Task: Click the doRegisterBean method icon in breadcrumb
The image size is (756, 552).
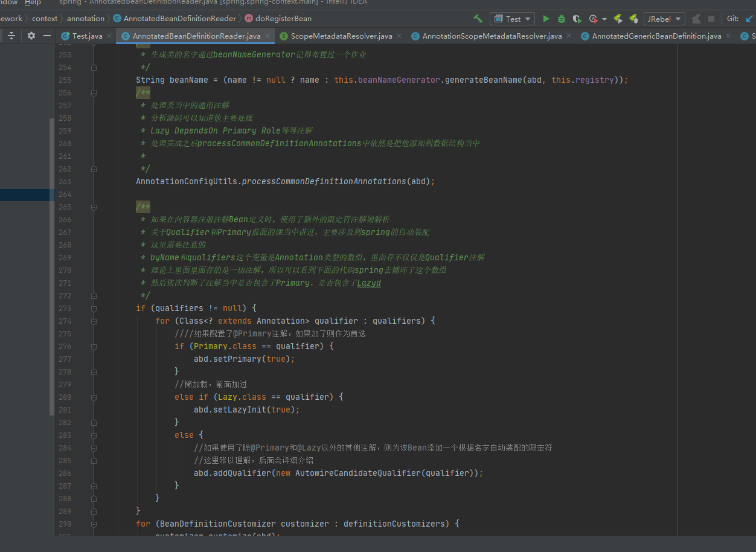Action: (x=249, y=19)
